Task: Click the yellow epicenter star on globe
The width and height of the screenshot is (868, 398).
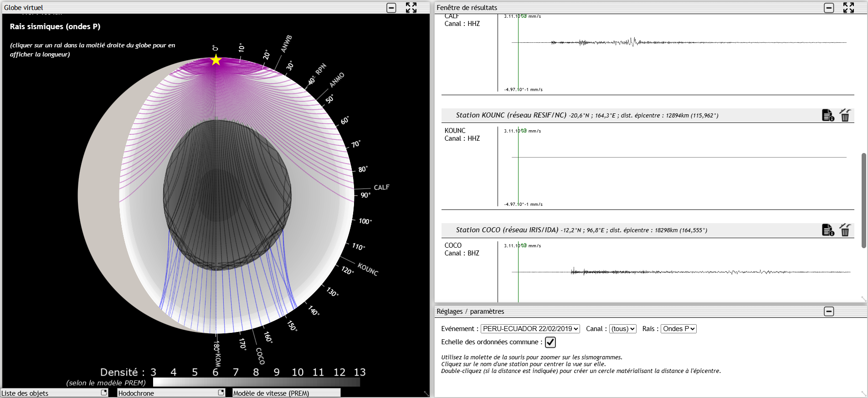Action: click(216, 60)
